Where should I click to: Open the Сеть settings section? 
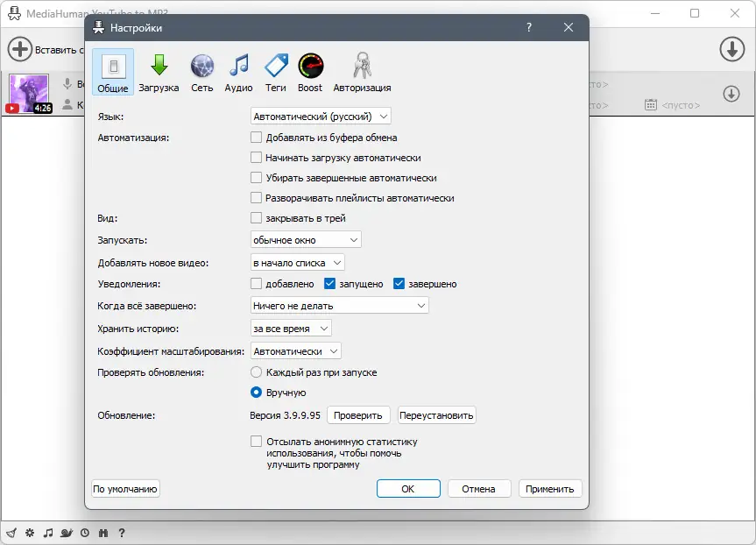[x=202, y=70]
